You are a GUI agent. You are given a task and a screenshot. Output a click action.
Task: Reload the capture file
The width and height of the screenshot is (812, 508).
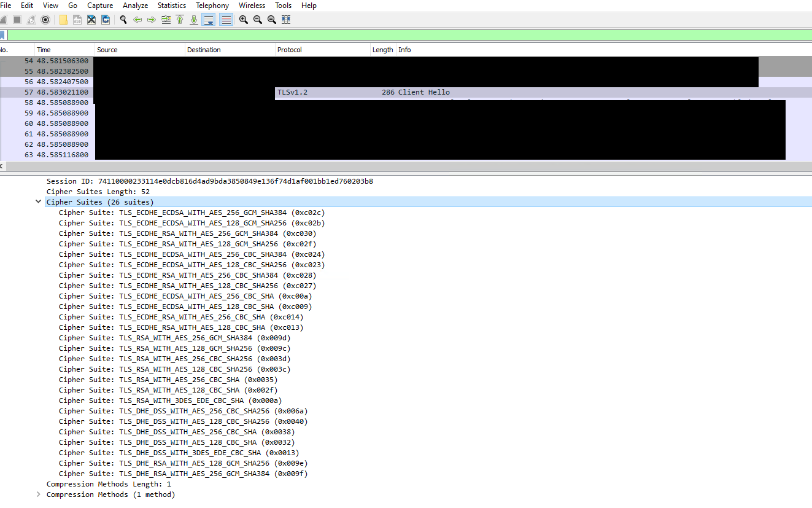pos(106,20)
